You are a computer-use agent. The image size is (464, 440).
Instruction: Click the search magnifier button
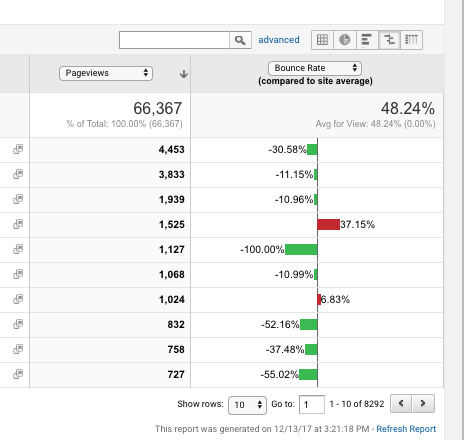click(x=240, y=40)
